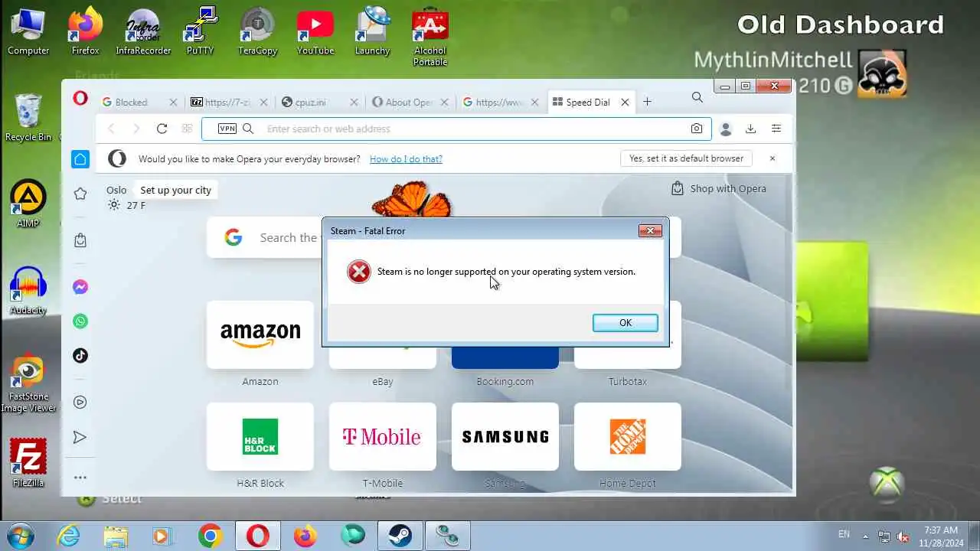Click the YouTube desktop shortcut

click(315, 31)
